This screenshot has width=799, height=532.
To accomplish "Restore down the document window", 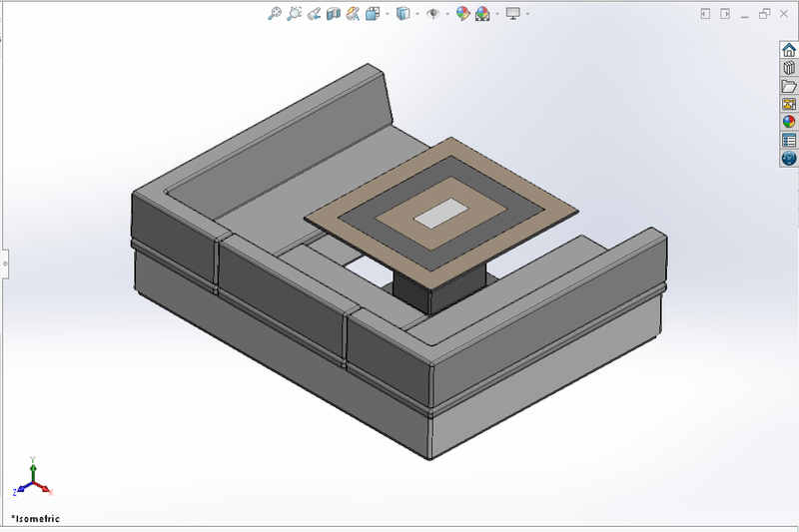I will 764,14.
